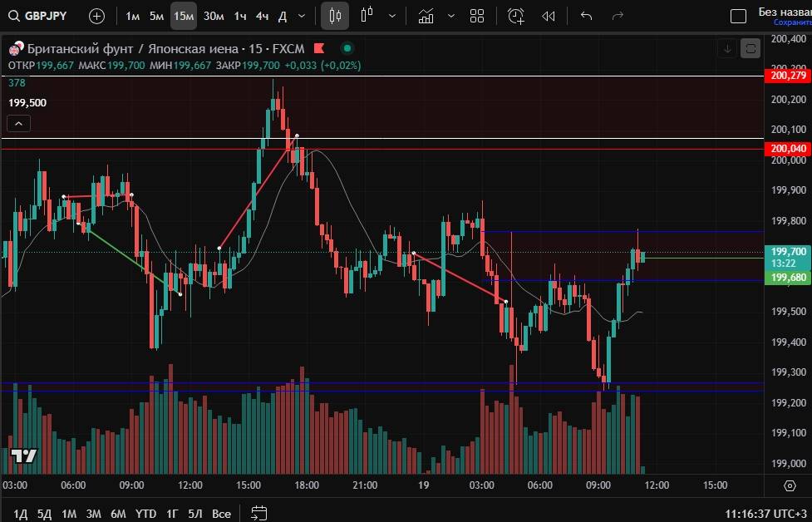Image resolution: width=812 pixels, height=522 pixels.
Task: Collapse the indicator legend with the caret button
Action: [x=19, y=123]
